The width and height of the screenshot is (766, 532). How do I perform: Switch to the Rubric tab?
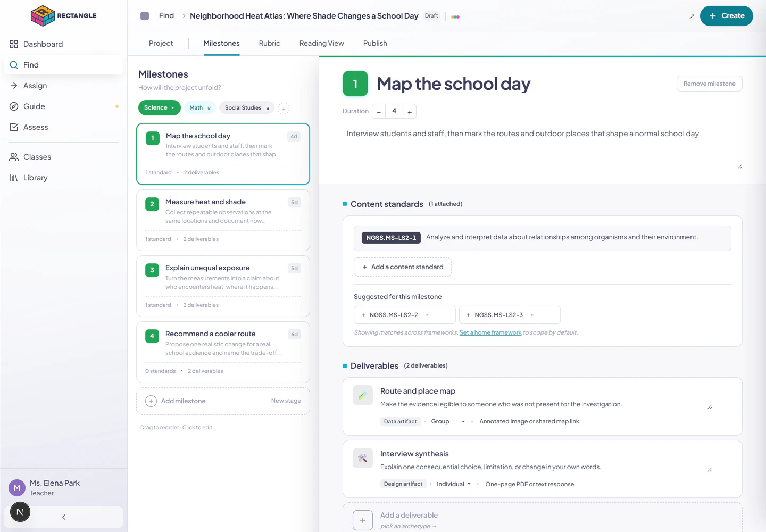(x=269, y=43)
